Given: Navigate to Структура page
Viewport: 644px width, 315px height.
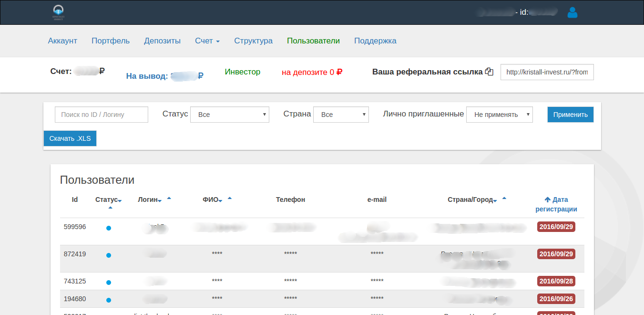Looking at the screenshot, I should coord(254,41).
